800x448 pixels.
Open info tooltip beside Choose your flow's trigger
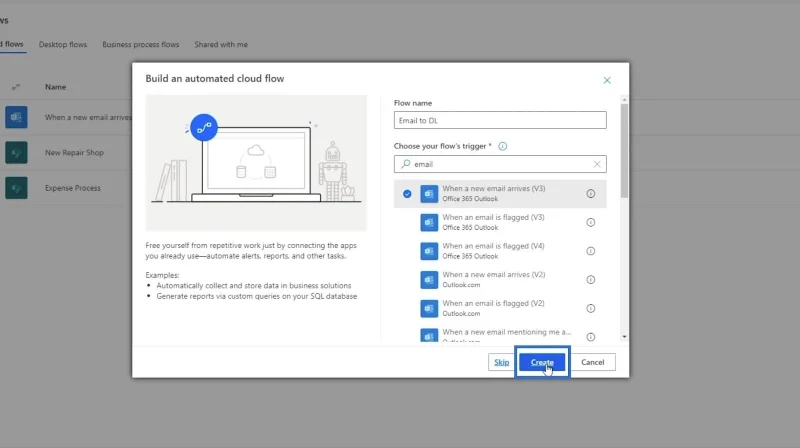[x=503, y=146]
